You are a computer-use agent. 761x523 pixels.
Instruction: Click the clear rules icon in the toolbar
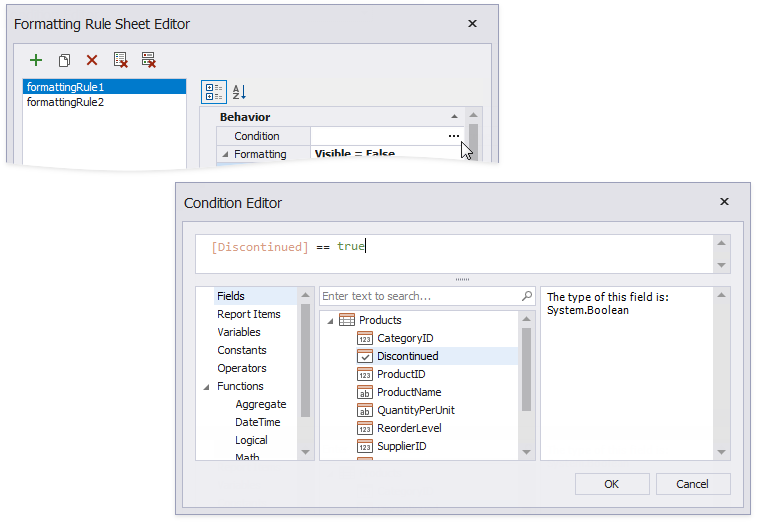(120, 60)
